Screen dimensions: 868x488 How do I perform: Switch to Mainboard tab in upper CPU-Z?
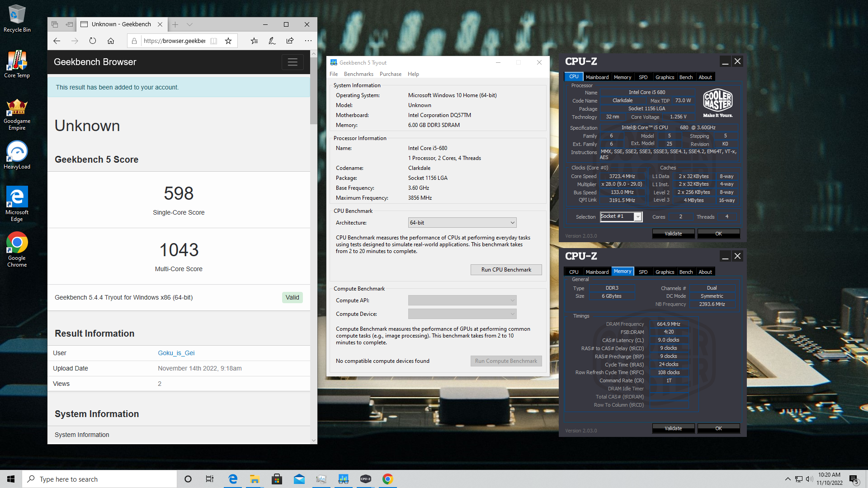click(x=597, y=77)
